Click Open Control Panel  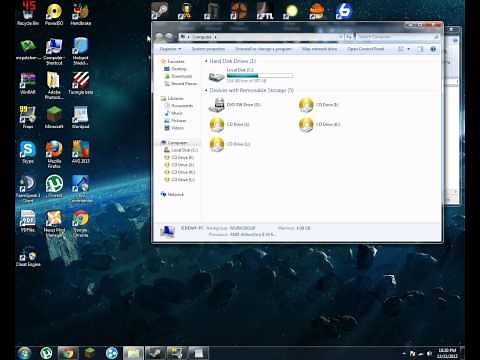[366, 49]
